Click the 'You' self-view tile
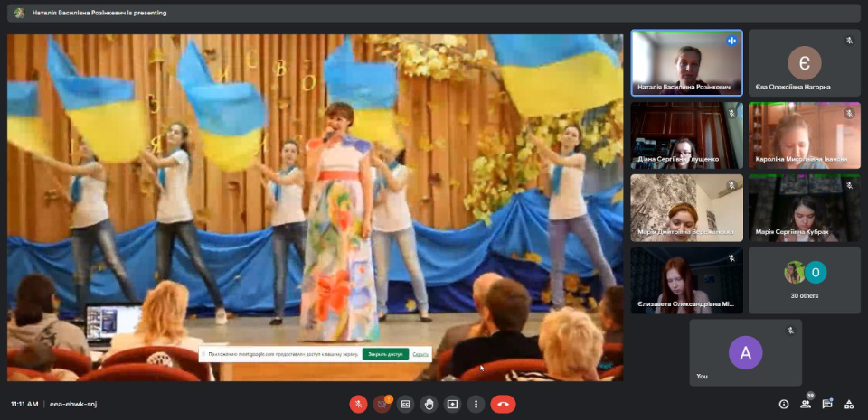Image resolution: width=868 pixels, height=420 pixels. click(x=745, y=352)
